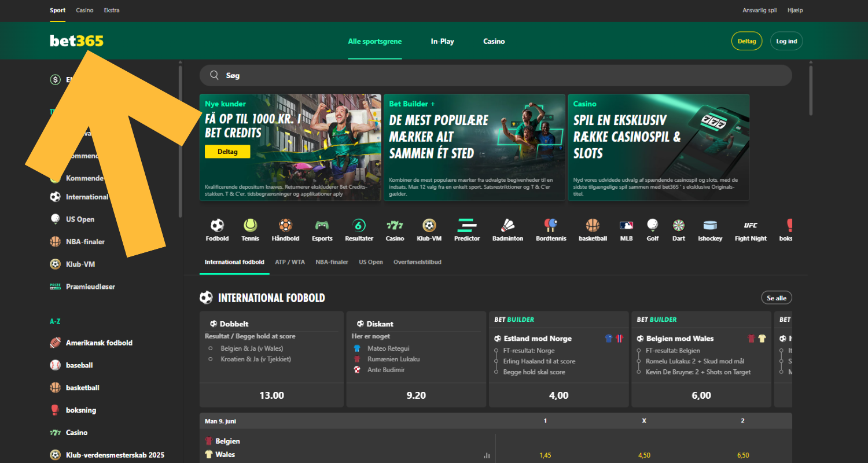Screen dimensions: 868x463
Task: Choose the Bordtennis icon
Action: point(550,230)
